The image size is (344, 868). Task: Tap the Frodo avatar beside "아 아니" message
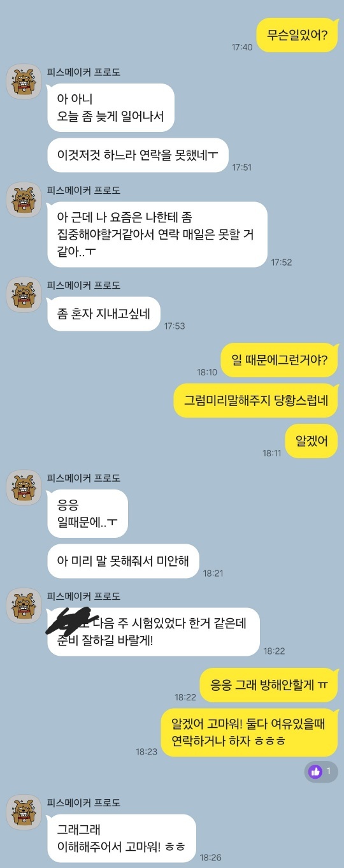(x=24, y=82)
